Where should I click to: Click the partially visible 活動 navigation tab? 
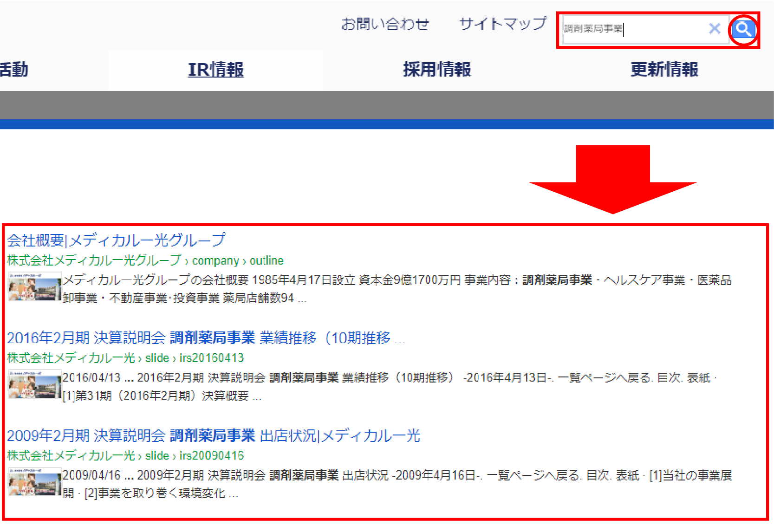tap(14, 70)
